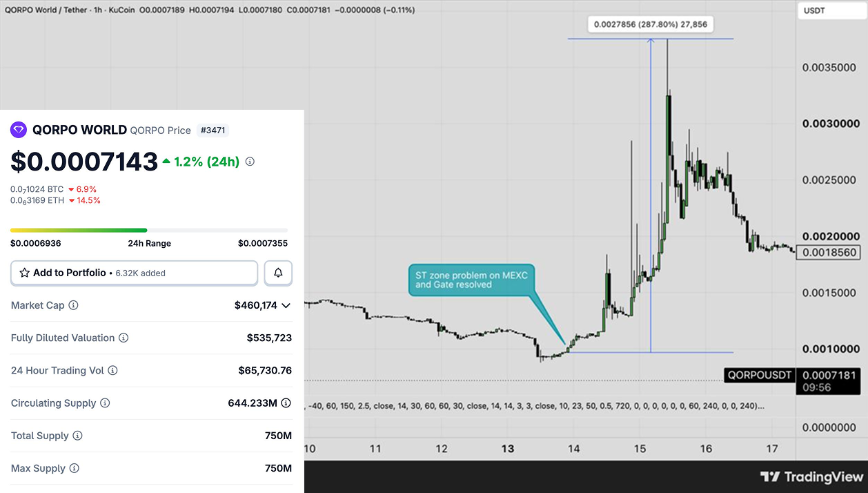
Task: Open the Total Supply info icon
Action: tap(77, 436)
